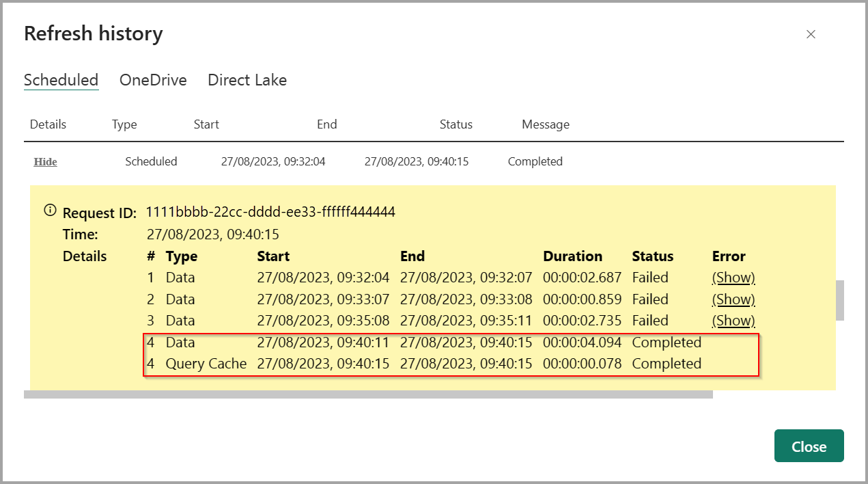Click the Details column header
The height and width of the screenshot is (484, 868).
pos(48,124)
